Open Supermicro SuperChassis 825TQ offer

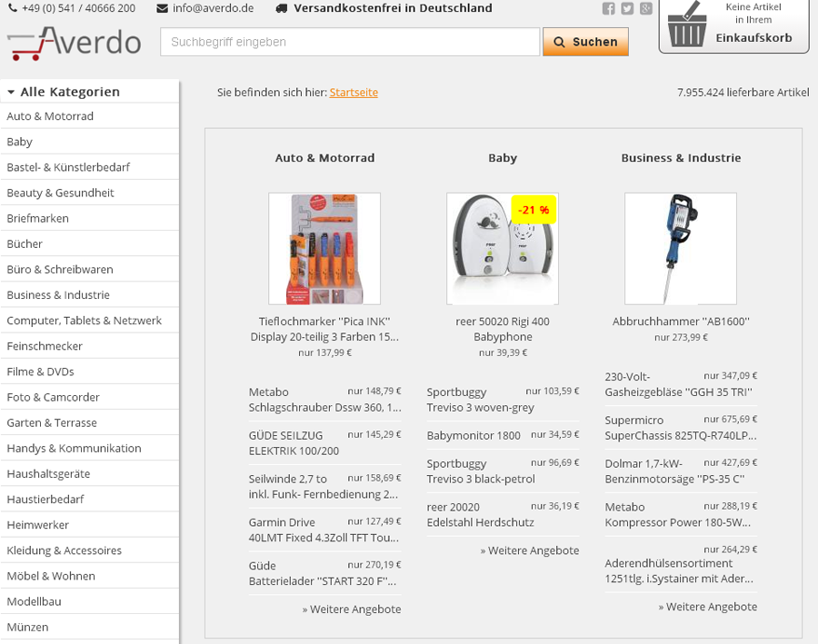point(681,428)
